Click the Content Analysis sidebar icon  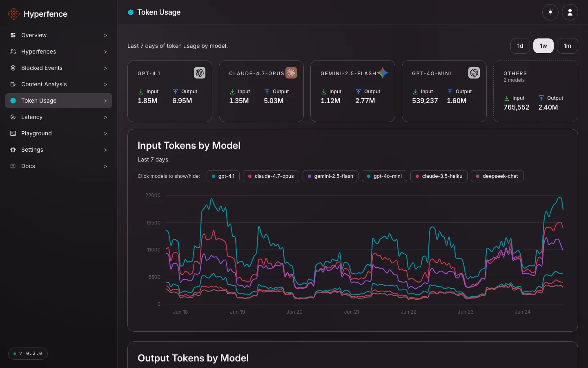[13, 84]
